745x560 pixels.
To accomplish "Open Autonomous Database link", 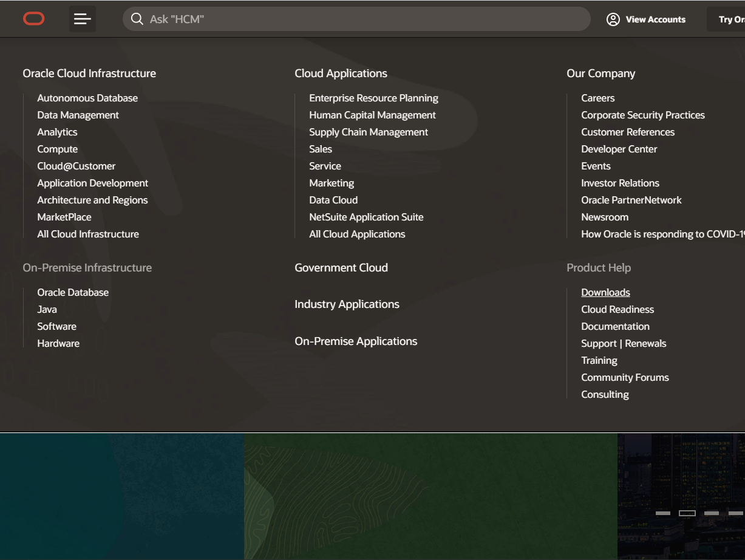I will point(87,98).
